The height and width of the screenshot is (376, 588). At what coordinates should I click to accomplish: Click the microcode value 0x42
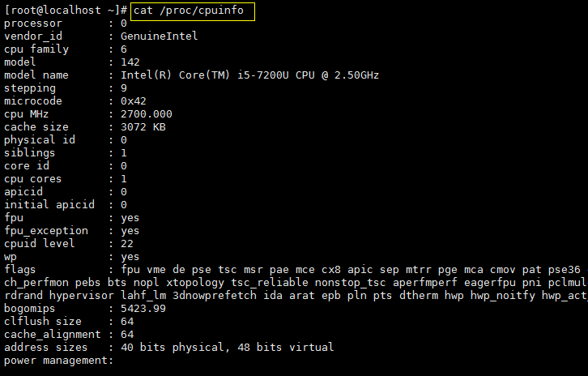[x=133, y=101]
